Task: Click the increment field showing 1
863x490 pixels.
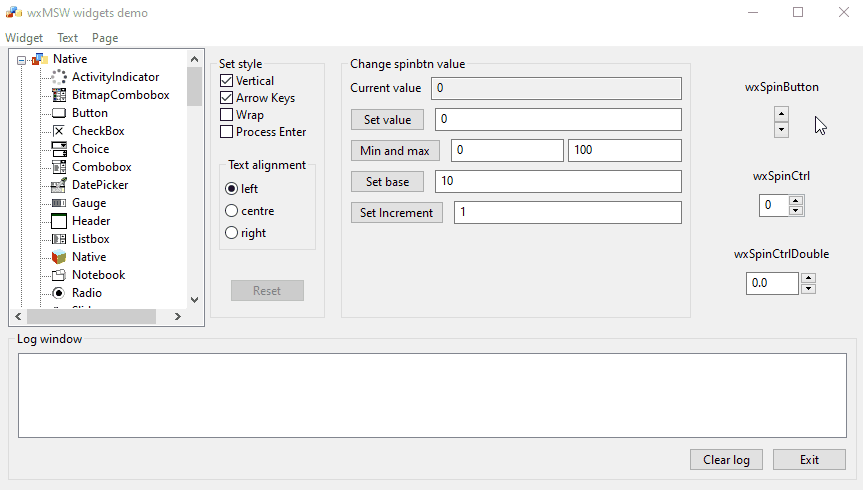Action: (x=567, y=212)
